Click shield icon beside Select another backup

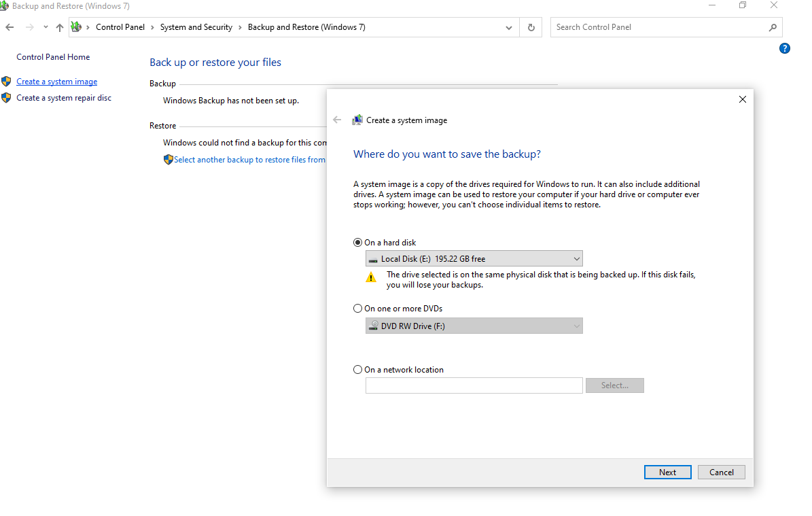[x=168, y=160]
